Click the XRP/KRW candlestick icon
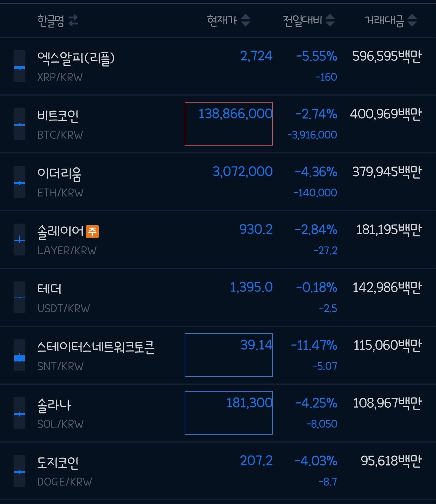This screenshot has height=504, width=436. [x=20, y=66]
